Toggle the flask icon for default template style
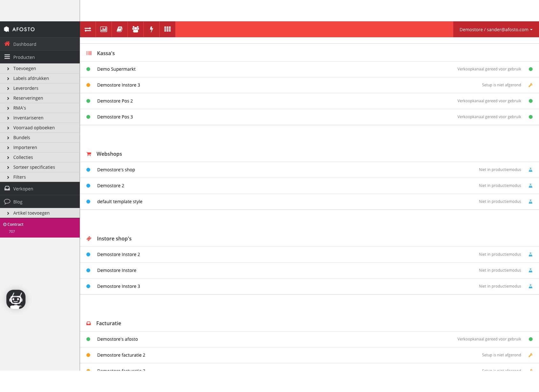Screen dimensions: 539x392 click(x=531, y=201)
